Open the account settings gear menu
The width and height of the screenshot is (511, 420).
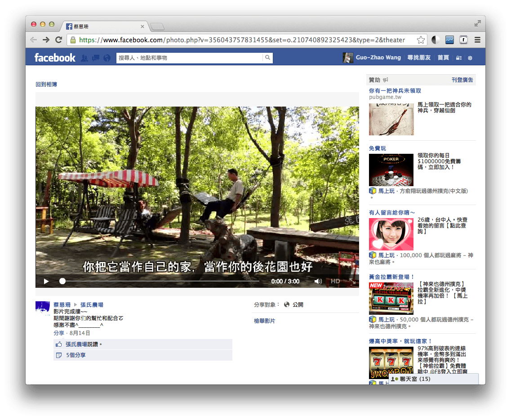click(470, 58)
